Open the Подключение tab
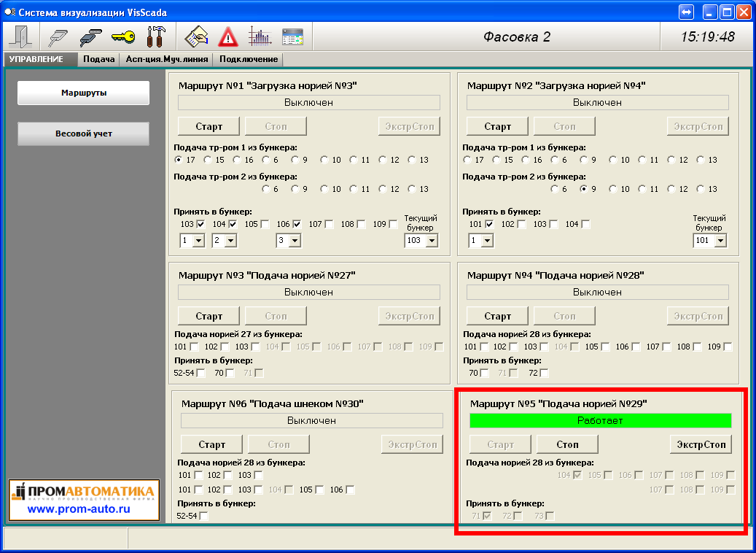 tap(249, 59)
